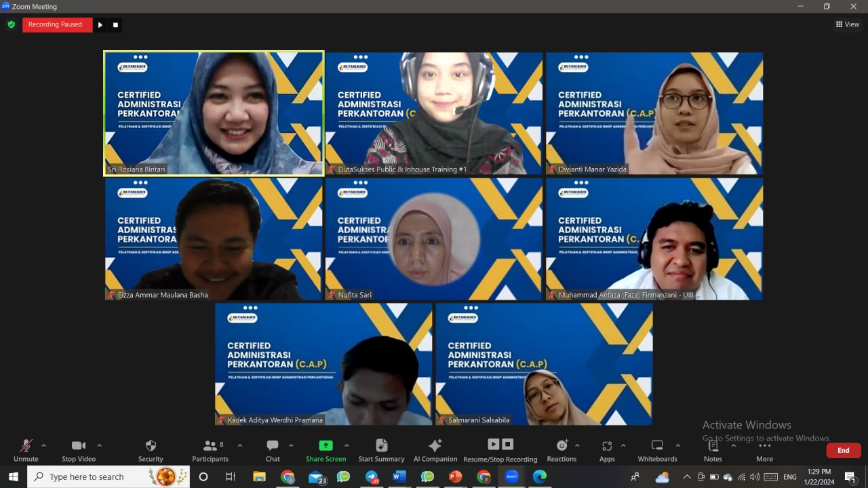Open the Windows notification center
This screenshot has height=488, width=868.
pos(850,477)
